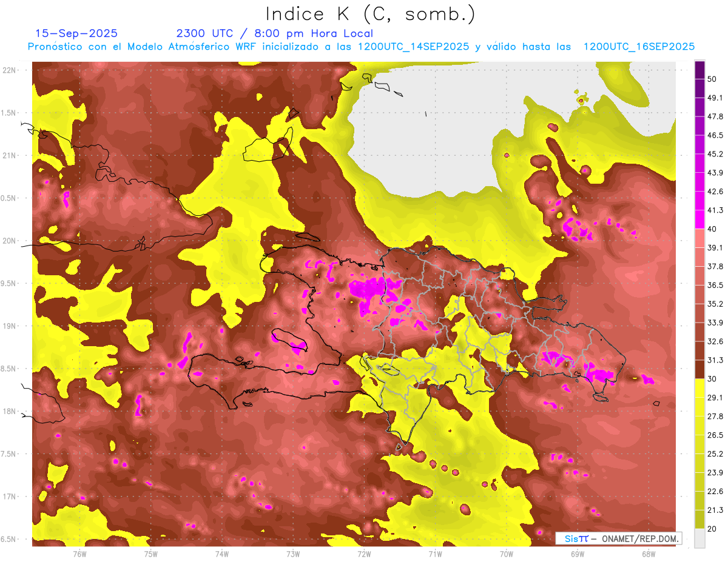Image resolution: width=728 pixels, height=562 pixels.
Task: Click the colorbar value '39.1'
Action: [715, 247]
